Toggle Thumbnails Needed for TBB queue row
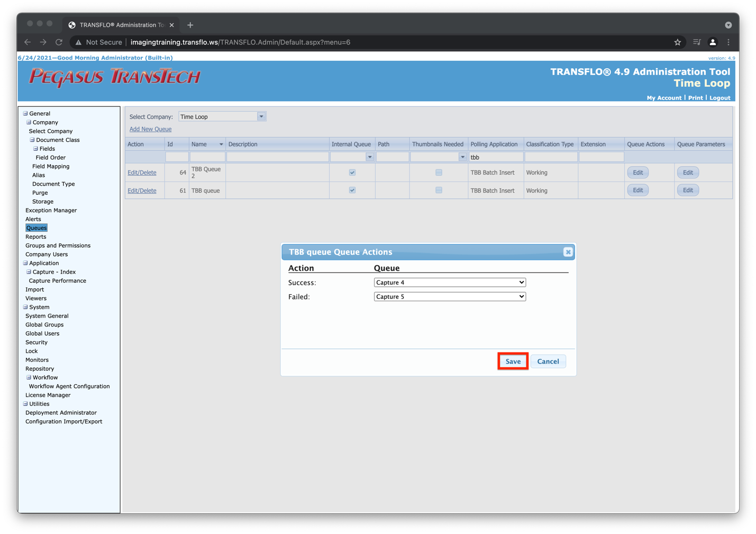The image size is (756, 534). click(439, 190)
